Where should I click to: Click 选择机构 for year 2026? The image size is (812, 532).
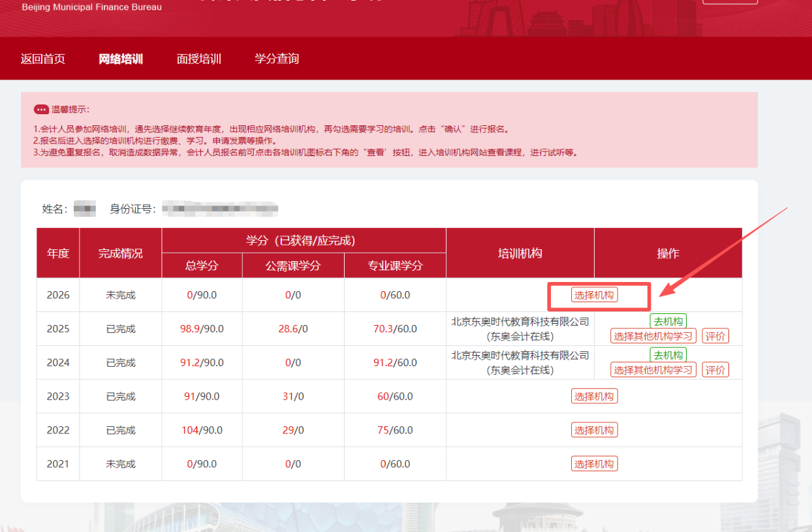click(595, 296)
